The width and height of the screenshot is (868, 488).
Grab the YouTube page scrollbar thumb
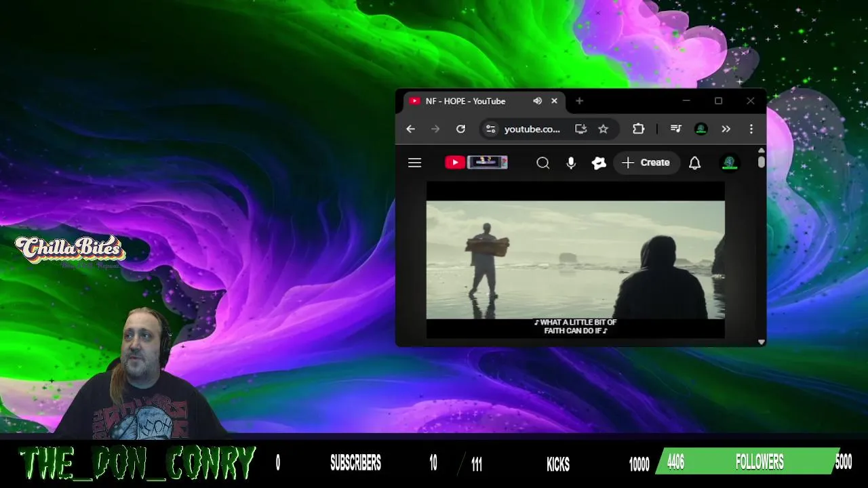[x=762, y=163]
